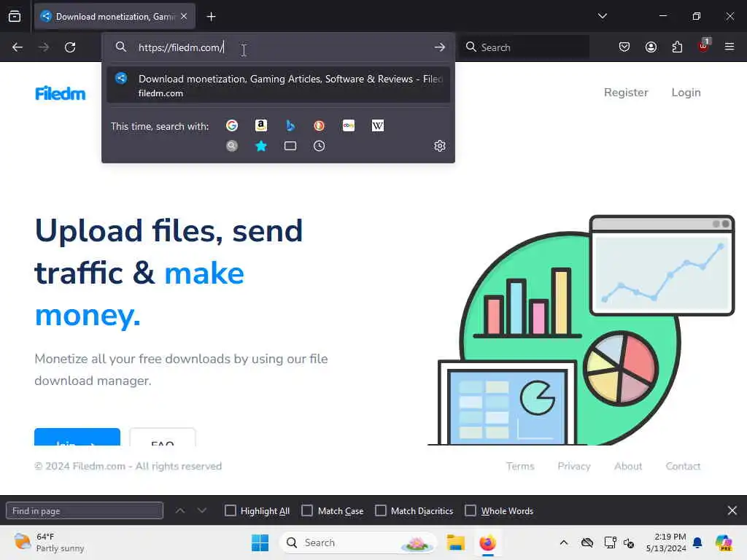Go forward to the next page
Screen dimensions: 747x560
pos(44,47)
